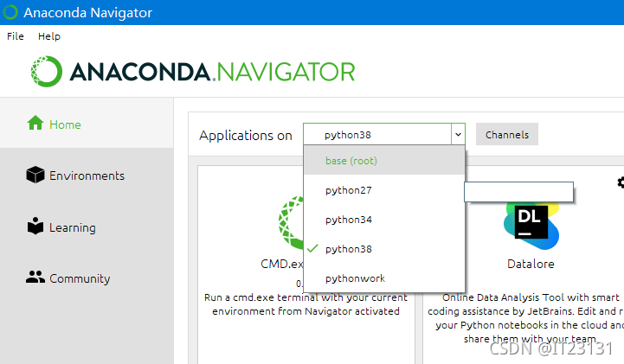Click the python38 environment combo box
Screen dimensions: 624x364
pos(384,134)
